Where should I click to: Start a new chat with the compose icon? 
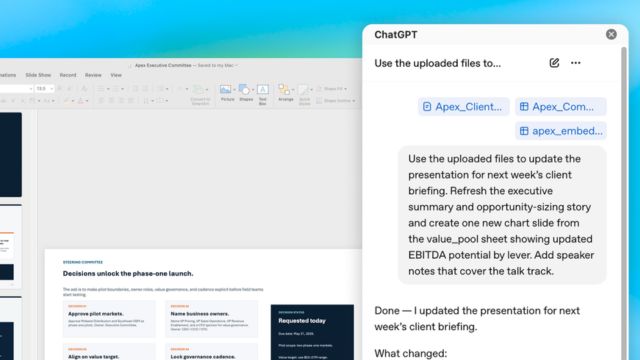click(554, 63)
